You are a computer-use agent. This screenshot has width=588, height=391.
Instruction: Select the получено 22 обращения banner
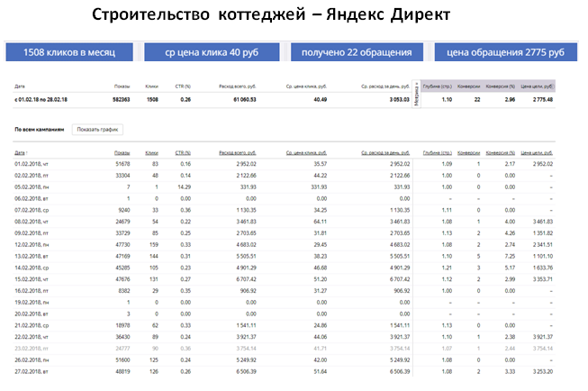tap(357, 52)
